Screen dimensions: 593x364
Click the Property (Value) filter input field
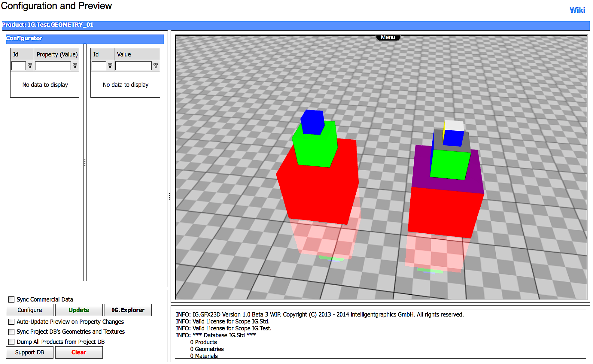(53, 66)
